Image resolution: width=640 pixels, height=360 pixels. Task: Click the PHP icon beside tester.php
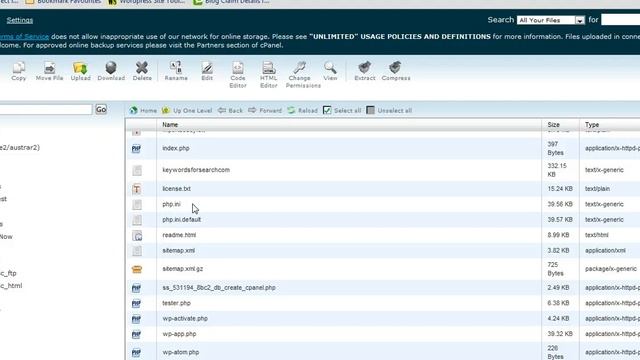(x=136, y=304)
